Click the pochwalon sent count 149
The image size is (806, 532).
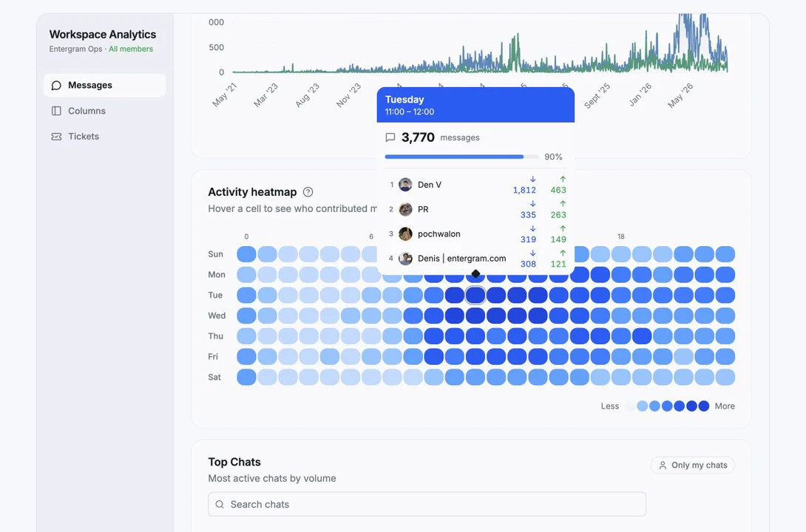(x=558, y=239)
